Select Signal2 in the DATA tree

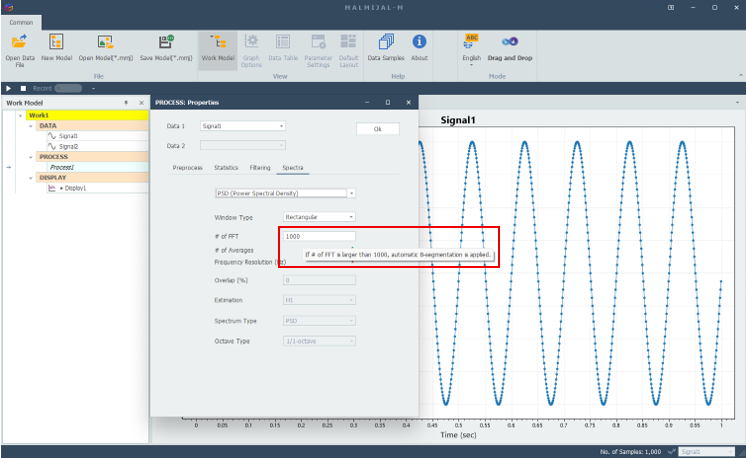point(68,146)
